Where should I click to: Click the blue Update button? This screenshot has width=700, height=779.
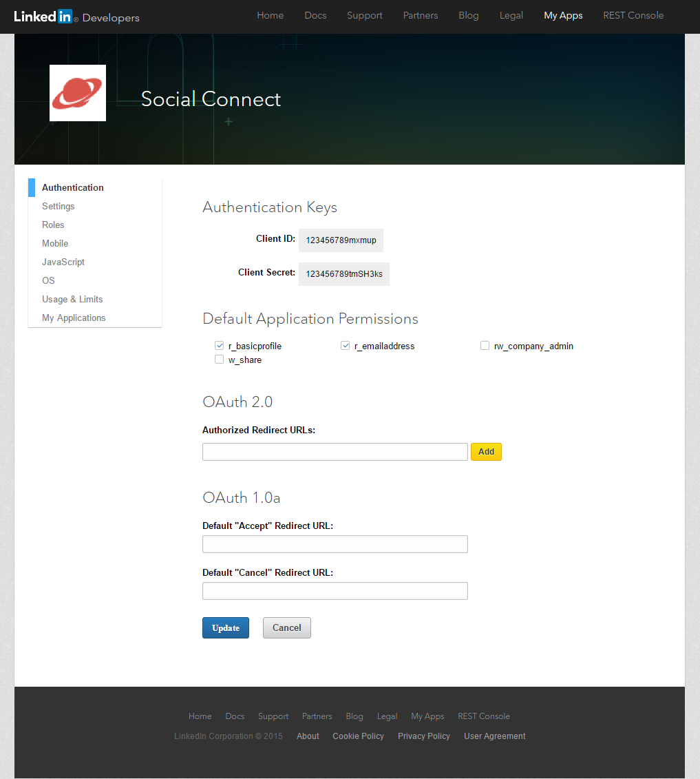click(225, 628)
